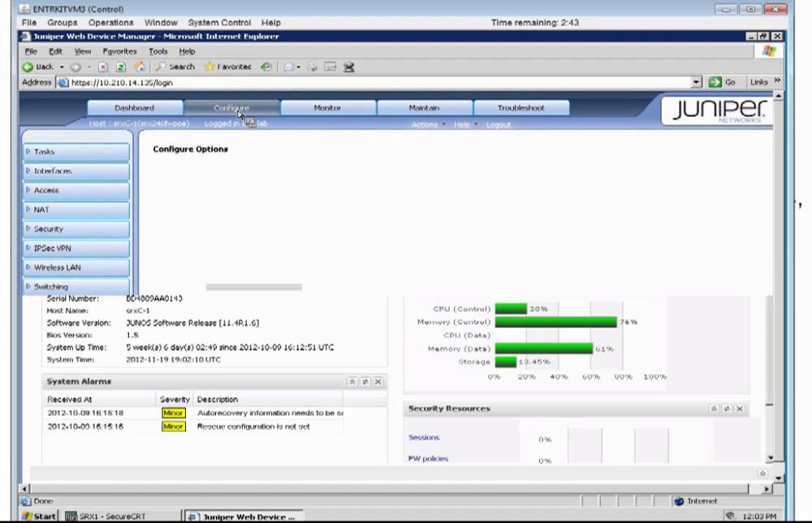Open the Groups menu in the Control window
Viewport: 812px width, 523px height.
tap(63, 23)
